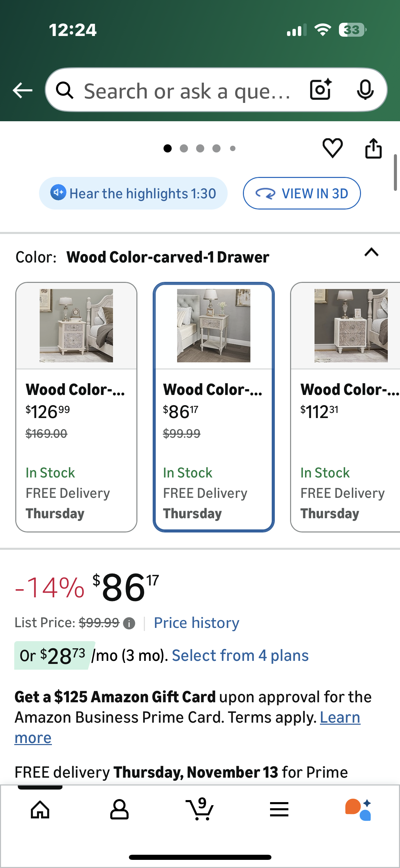Tap the share icon

[x=373, y=148]
